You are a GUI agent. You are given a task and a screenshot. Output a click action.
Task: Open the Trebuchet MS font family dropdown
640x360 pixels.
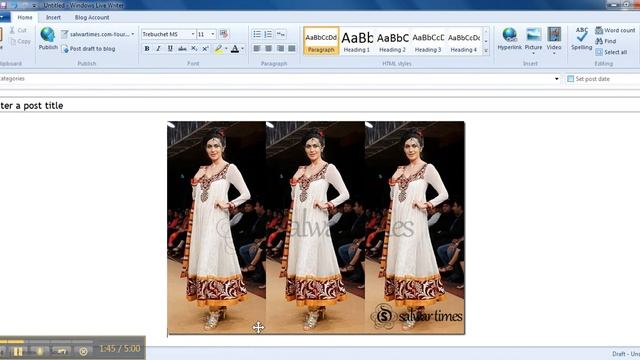(193, 34)
